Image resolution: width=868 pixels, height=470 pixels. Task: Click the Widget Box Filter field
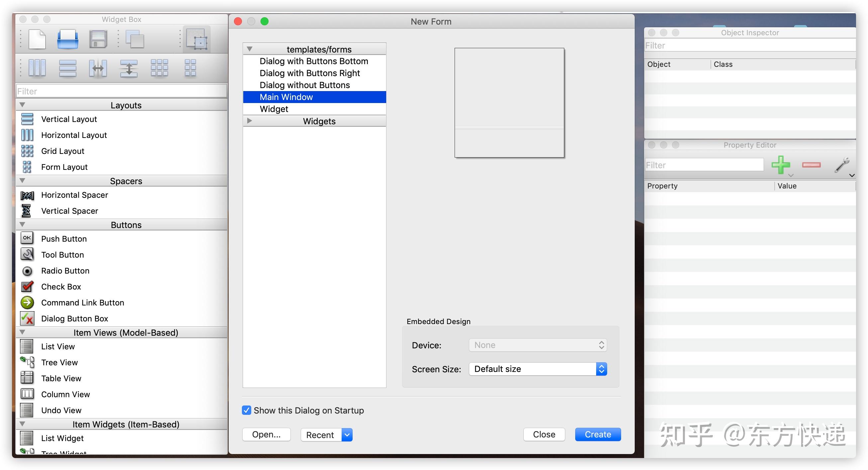122,91
